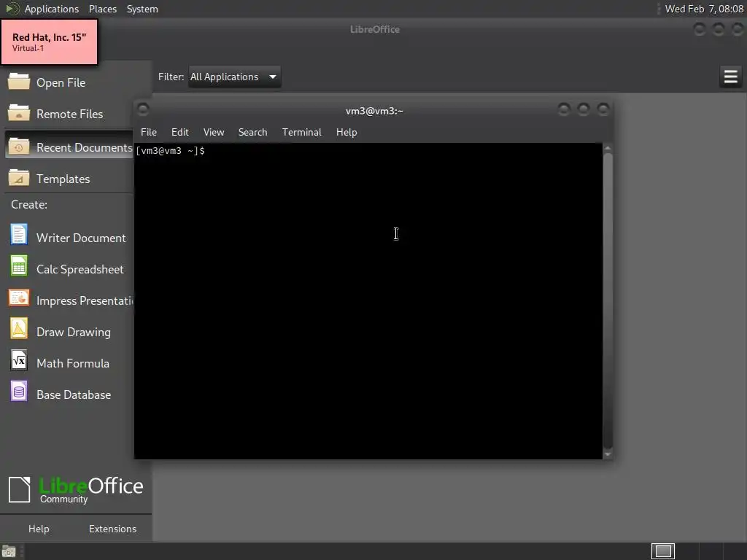This screenshot has height=560, width=747.
Task: Click the Applications menu logo icon
Action: click(x=12, y=9)
